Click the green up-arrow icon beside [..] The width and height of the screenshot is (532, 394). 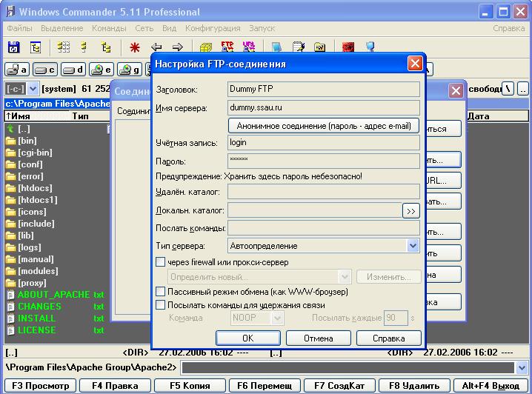coord(11,129)
